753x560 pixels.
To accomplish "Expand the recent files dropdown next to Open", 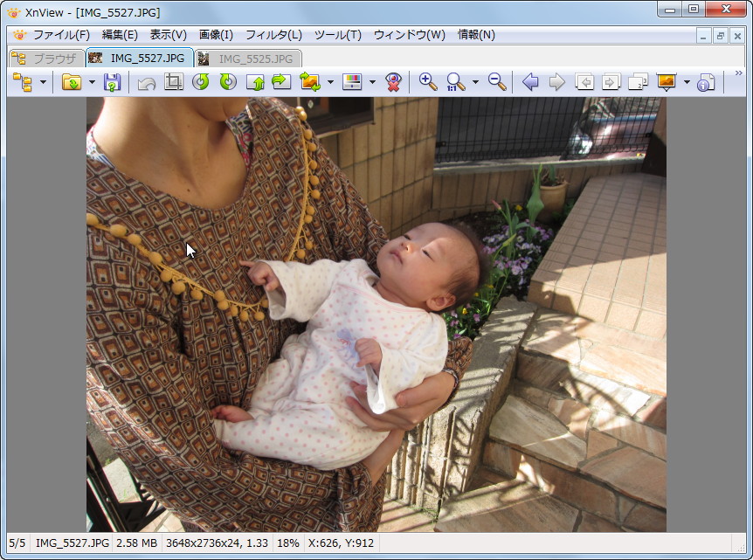I will point(93,82).
